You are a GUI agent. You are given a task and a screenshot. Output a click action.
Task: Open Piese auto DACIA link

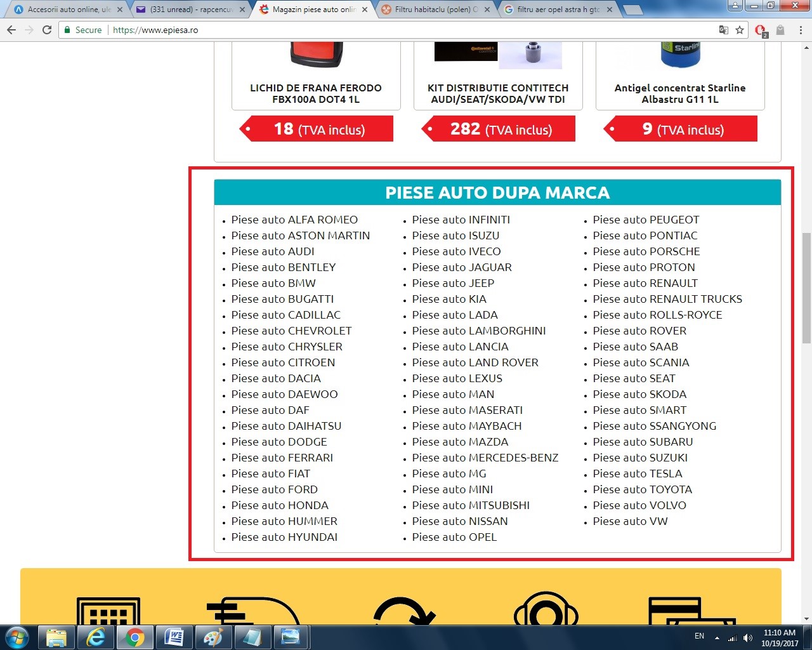point(276,378)
